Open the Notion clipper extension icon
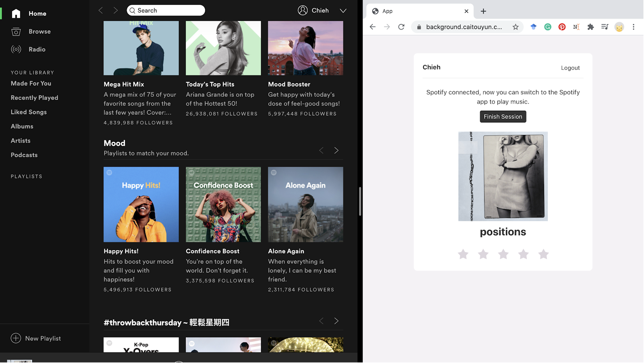This screenshot has width=644, height=363. [x=576, y=27]
